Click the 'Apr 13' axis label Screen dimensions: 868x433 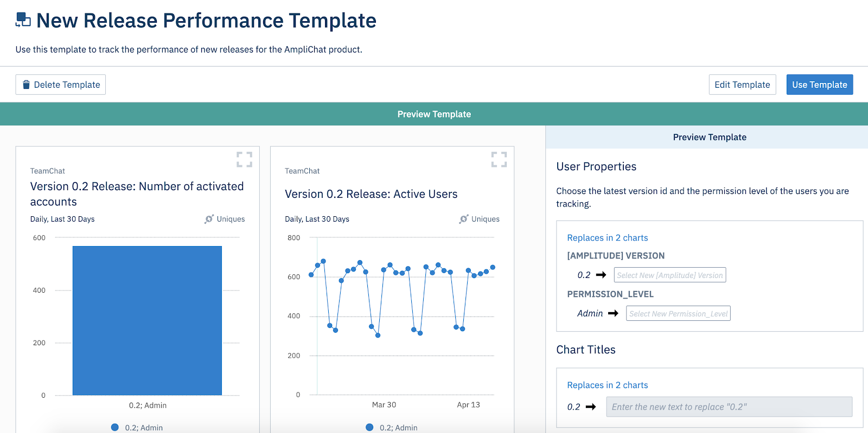pyautogui.click(x=468, y=405)
